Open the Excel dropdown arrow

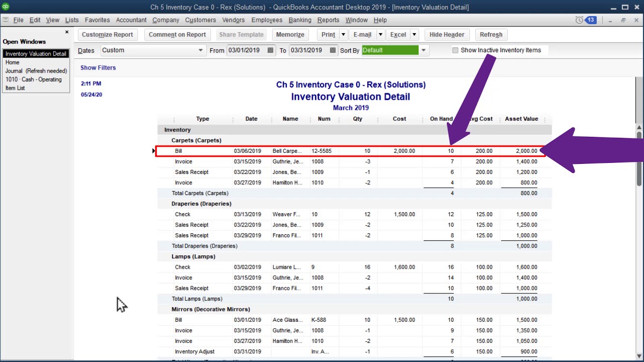[x=414, y=35]
